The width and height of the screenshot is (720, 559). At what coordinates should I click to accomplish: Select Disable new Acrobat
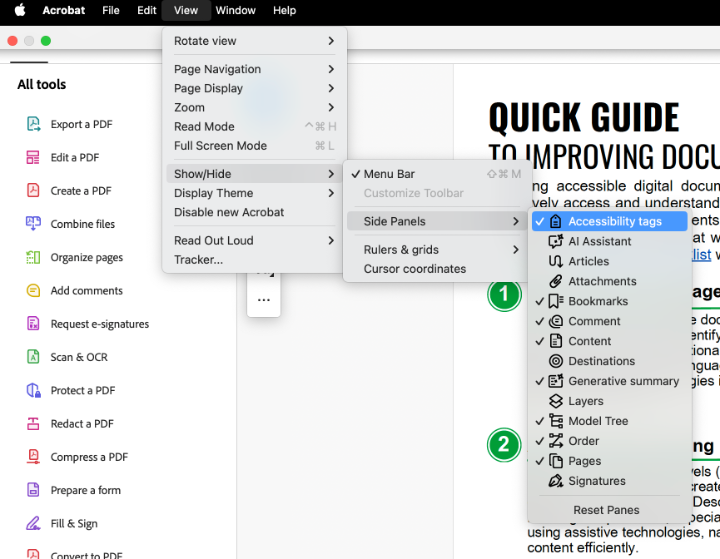(254, 212)
